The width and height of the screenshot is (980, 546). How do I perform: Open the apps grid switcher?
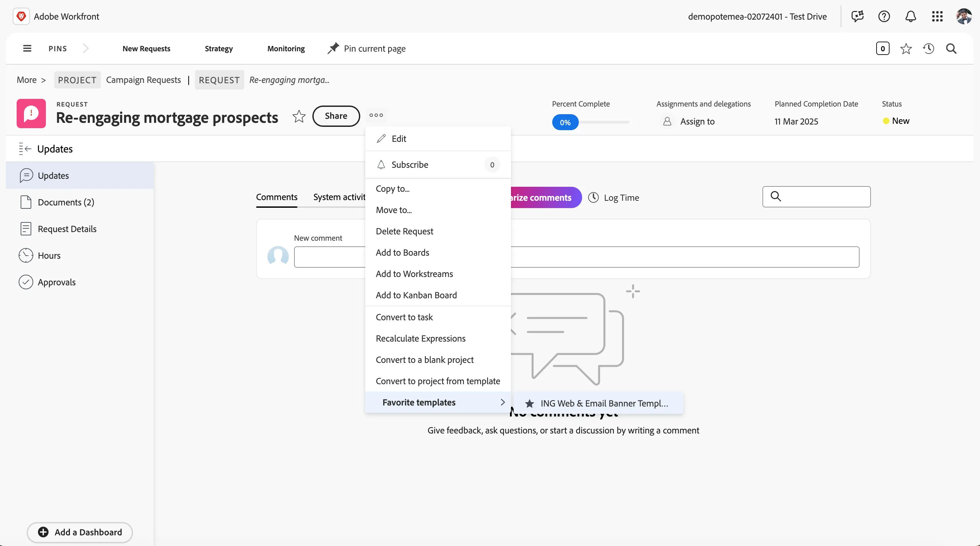tap(937, 16)
